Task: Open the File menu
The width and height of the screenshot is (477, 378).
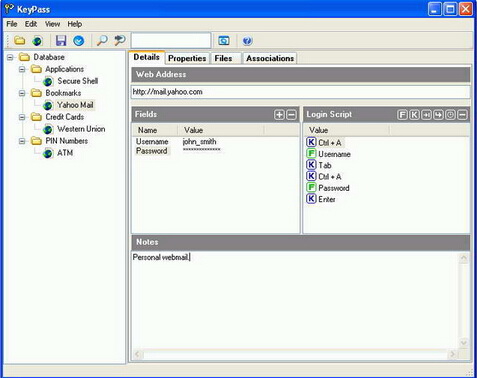Action: tap(12, 24)
